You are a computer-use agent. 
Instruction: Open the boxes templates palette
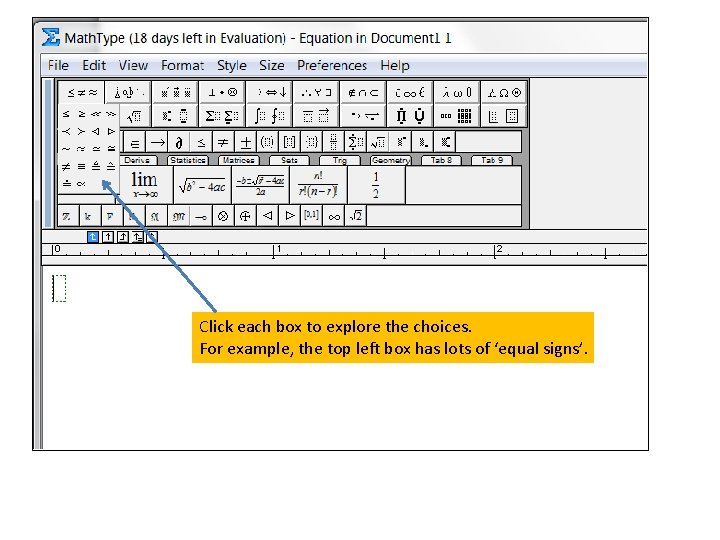coord(504,116)
